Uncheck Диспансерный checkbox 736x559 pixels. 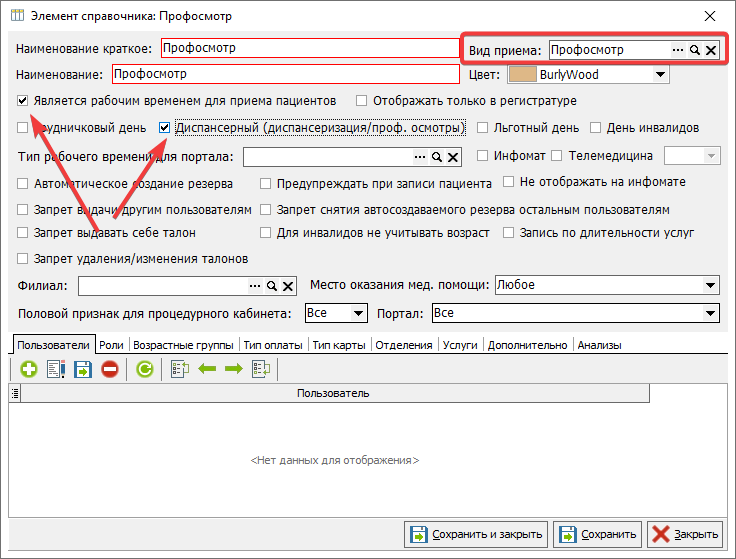(164, 128)
